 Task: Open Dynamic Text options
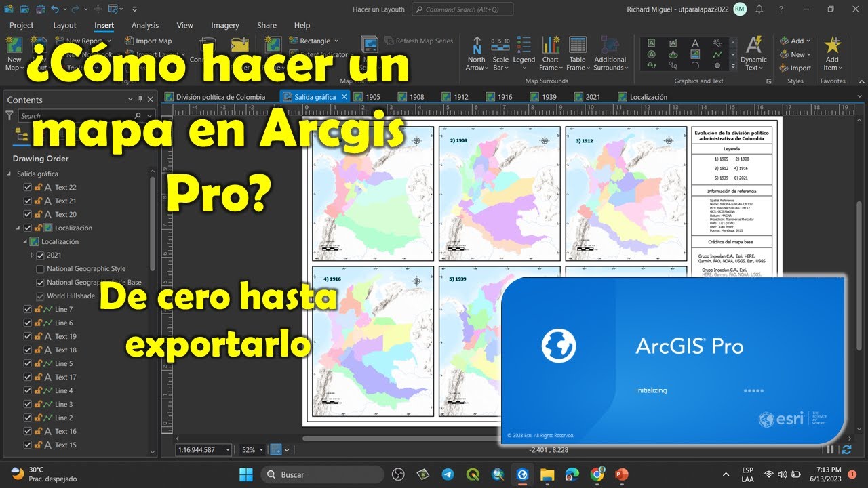pyautogui.click(x=753, y=54)
